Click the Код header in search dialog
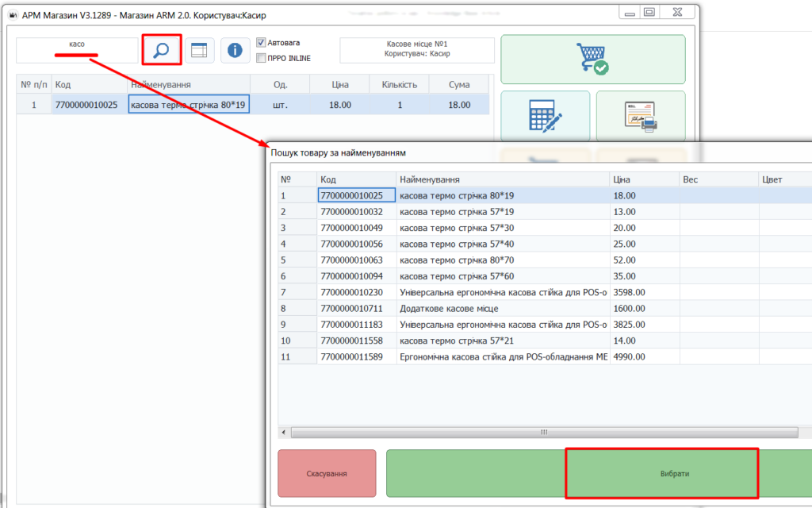 click(356, 179)
